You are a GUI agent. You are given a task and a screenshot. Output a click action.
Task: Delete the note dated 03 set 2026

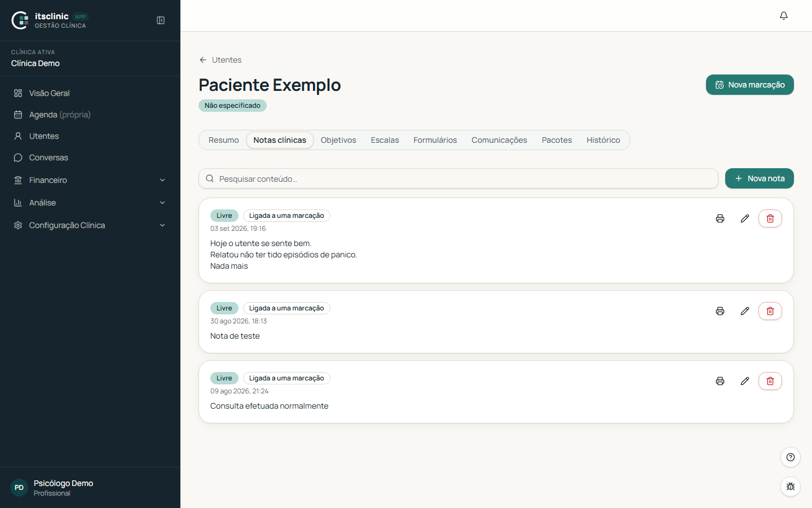pos(770,218)
